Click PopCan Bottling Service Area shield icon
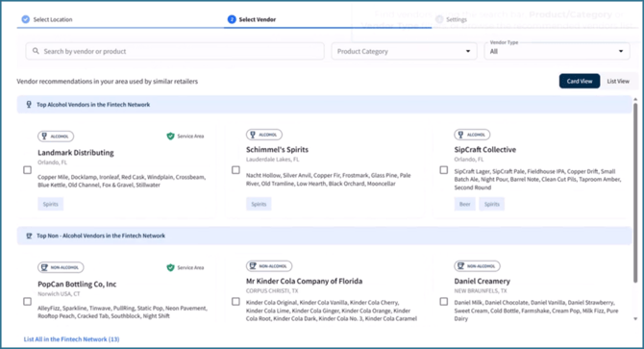The height and width of the screenshot is (349, 644). [170, 267]
